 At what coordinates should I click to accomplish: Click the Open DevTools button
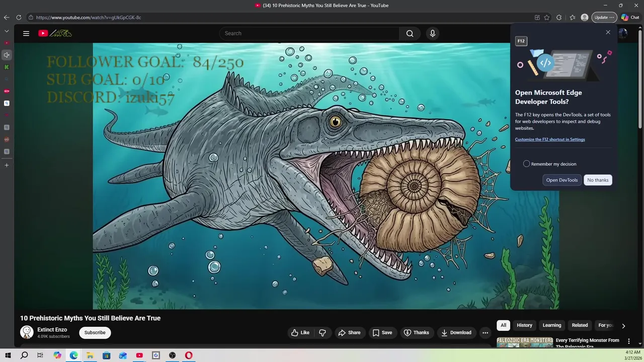tap(562, 180)
